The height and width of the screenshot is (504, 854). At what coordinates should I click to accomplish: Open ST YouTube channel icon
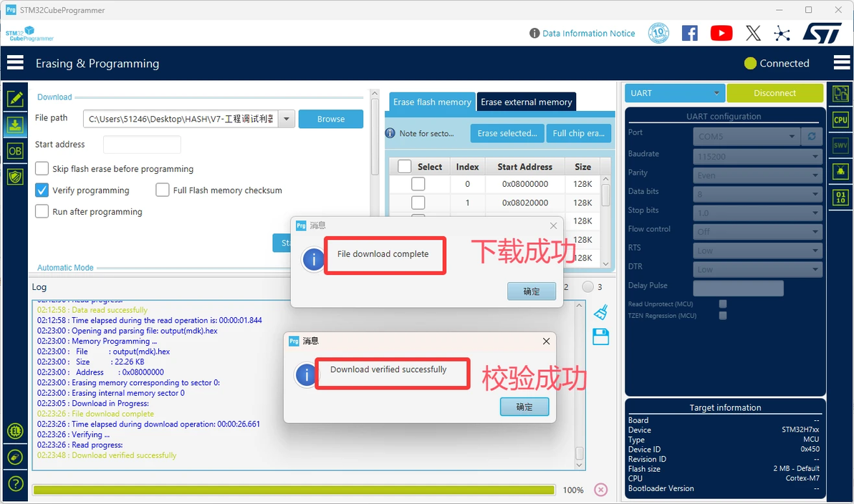coord(721,33)
